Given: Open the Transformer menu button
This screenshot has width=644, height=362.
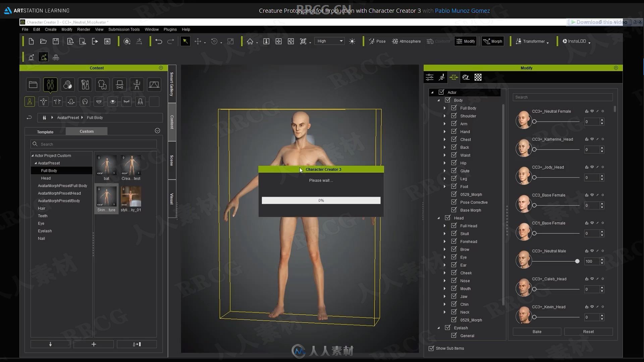Looking at the screenshot, I should [x=532, y=41].
